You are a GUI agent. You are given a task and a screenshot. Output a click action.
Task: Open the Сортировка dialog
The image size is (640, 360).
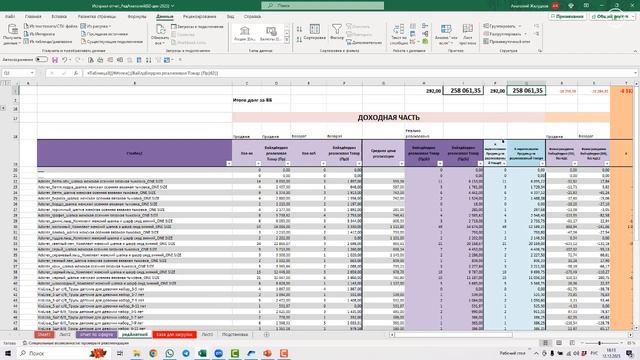click(315, 32)
